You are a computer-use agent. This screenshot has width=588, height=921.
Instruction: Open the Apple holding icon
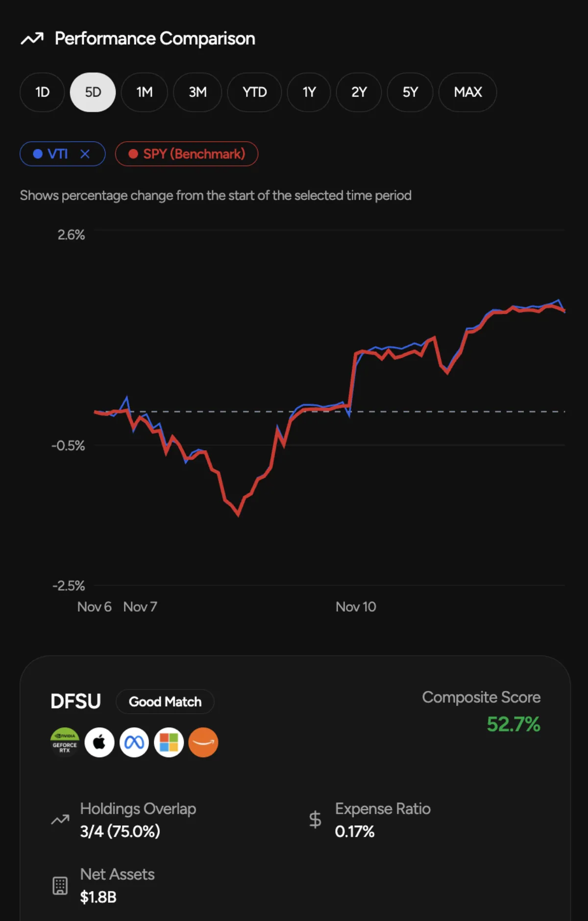tap(99, 742)
